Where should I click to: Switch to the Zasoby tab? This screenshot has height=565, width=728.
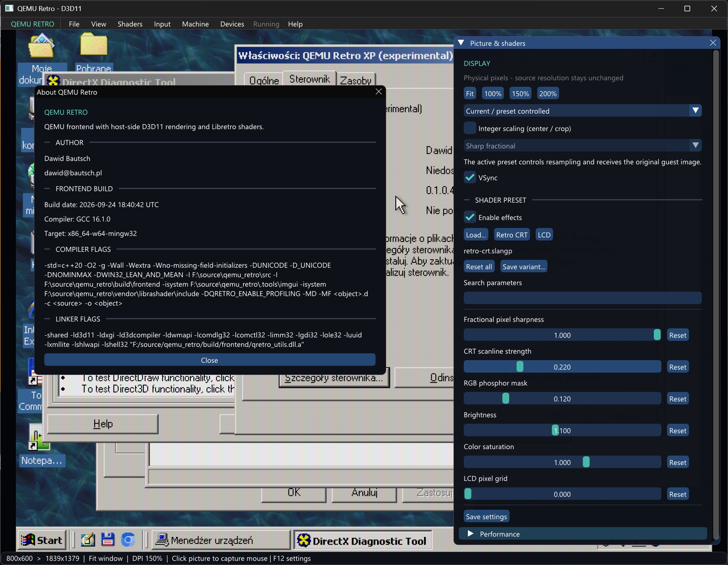(355, 80)
